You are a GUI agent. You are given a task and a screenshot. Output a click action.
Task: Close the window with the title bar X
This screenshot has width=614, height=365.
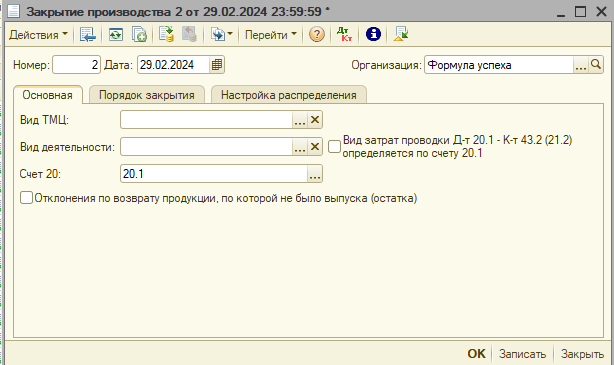601,11
